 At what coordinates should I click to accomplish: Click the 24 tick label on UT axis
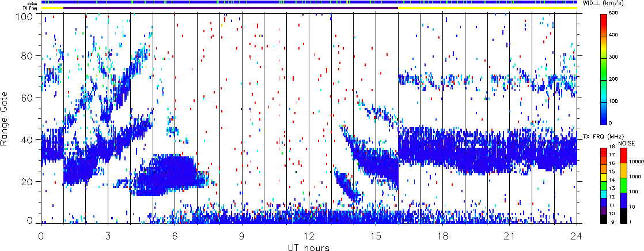click(x=577, y=237)
